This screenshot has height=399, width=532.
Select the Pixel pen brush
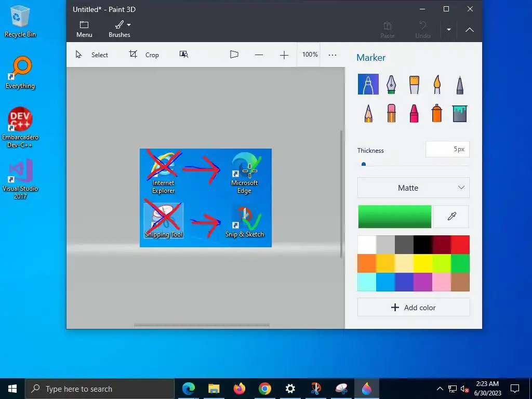[x=460, y=85]
